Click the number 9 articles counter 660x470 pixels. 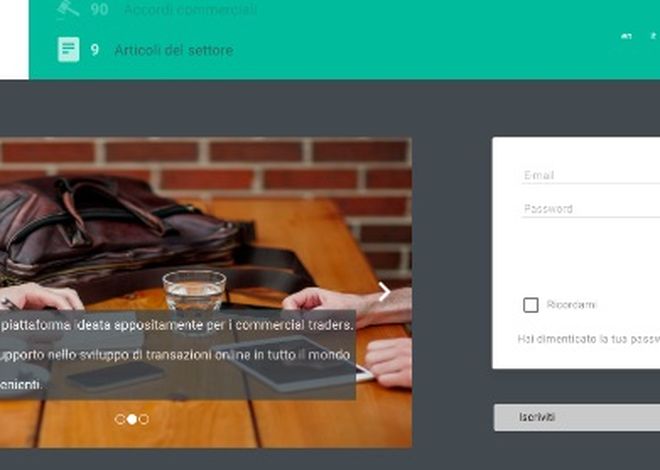click(x=95, y=50)
